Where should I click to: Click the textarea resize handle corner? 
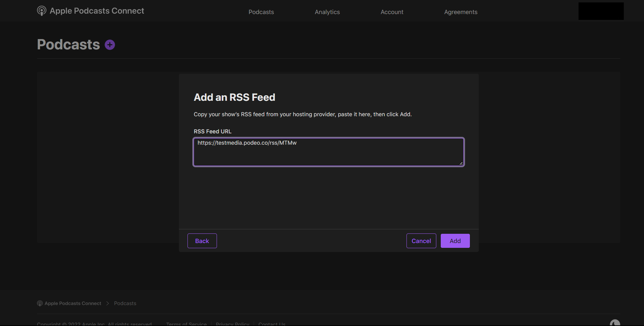461,164
